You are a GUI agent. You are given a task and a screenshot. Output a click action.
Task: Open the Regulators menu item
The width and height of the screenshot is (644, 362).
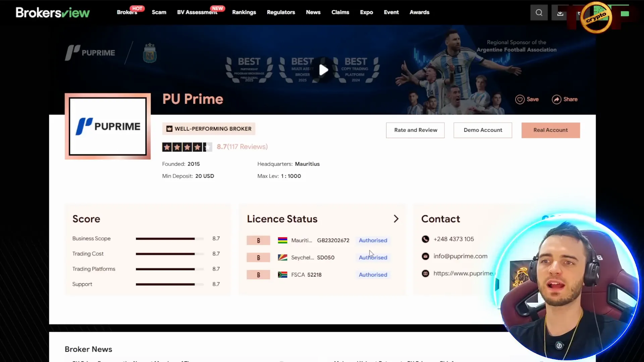click(281, 12)
